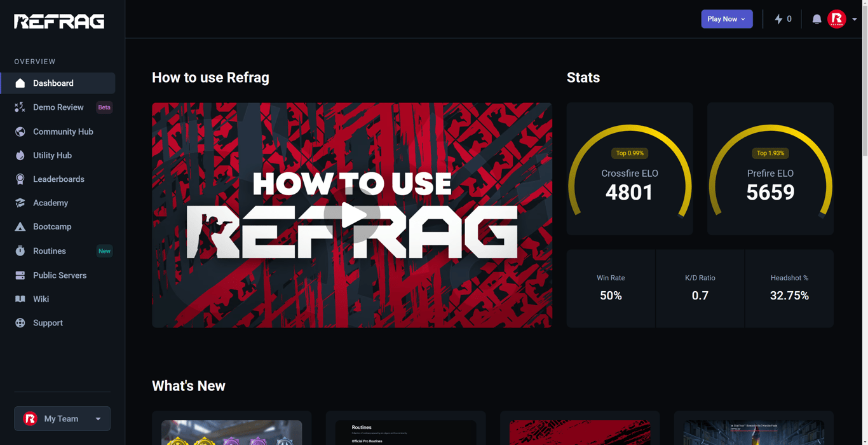
Task: Click the Public Servers icon
Action: coord(20,275)
